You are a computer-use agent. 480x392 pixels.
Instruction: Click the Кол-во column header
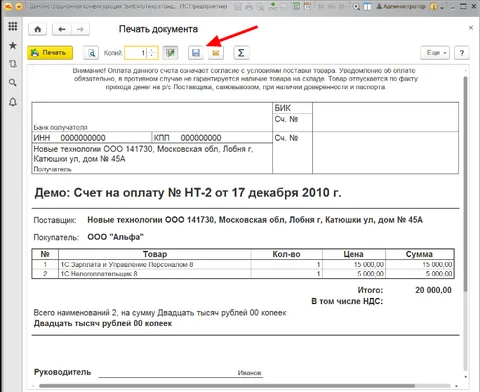point(286,254)
